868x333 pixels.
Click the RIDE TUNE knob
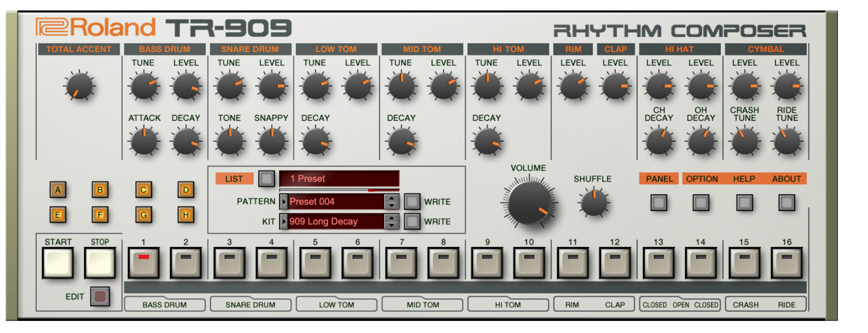(787, 141)
